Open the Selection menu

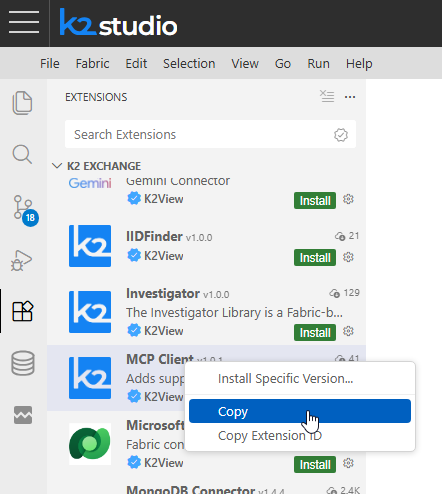click(x=189, y=63)
